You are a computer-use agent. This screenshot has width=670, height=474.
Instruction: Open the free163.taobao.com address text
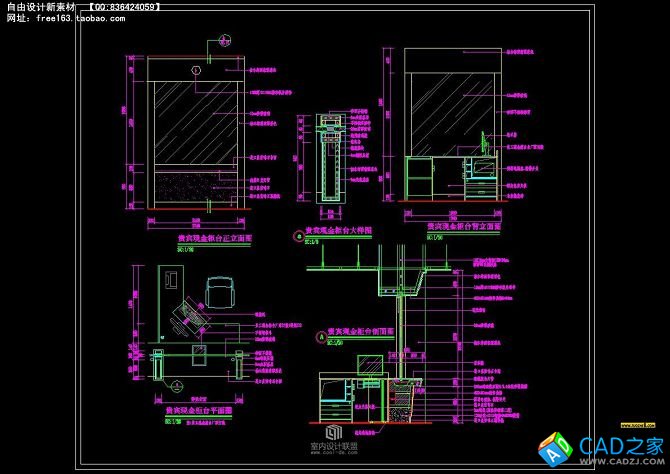point(78,18)
